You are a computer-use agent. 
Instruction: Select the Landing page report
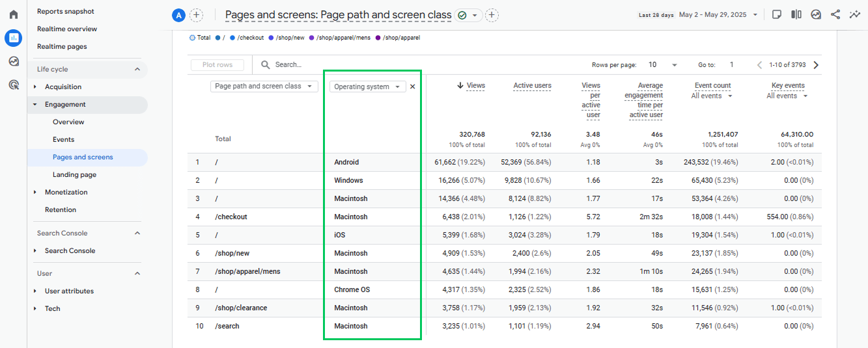pos(74,174)
